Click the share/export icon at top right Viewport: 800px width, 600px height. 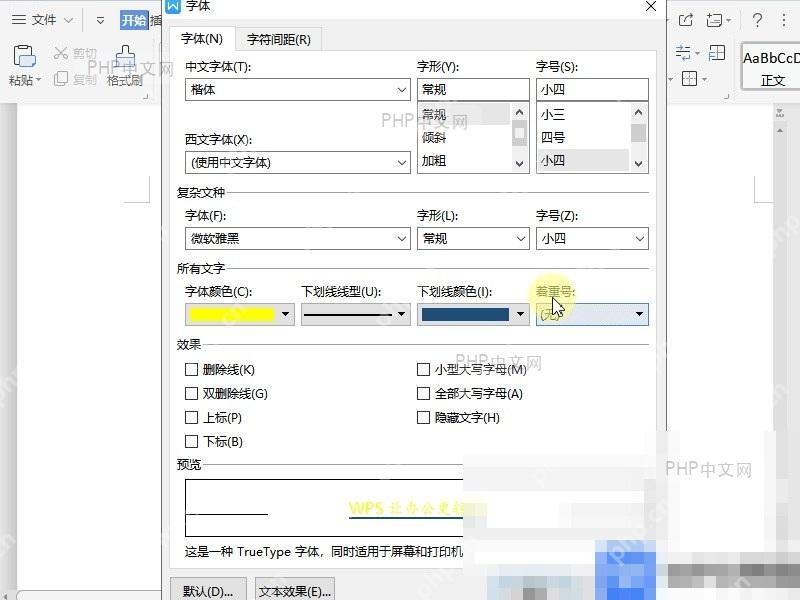coord(686,20)
